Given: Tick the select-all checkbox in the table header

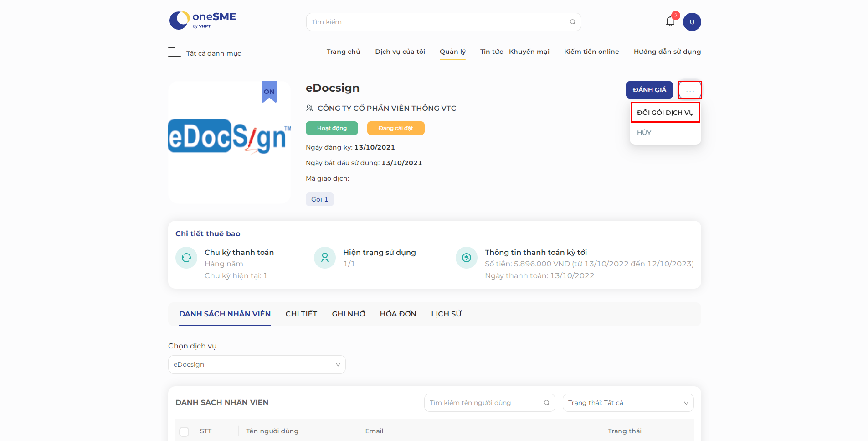Looking at the screenshot, I should pos(184,431).
